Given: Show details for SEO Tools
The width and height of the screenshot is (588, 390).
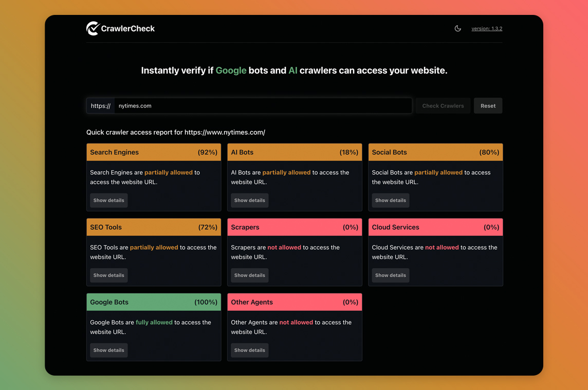Looking at the screenshot, I should [x=109, y=275].
